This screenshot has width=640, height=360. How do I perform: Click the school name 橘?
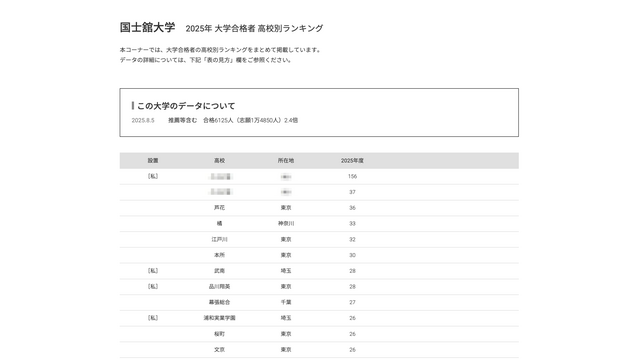[x=220, y=224]
